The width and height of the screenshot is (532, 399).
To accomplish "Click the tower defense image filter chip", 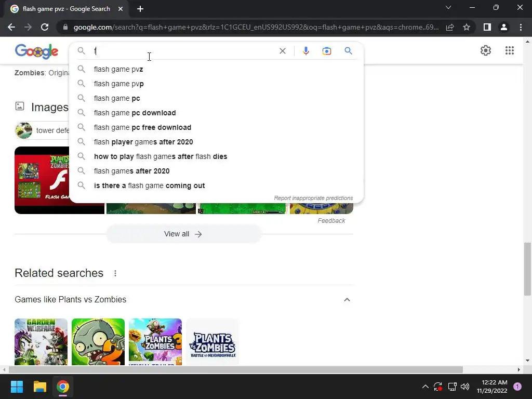I will click(x=42, y=130).
